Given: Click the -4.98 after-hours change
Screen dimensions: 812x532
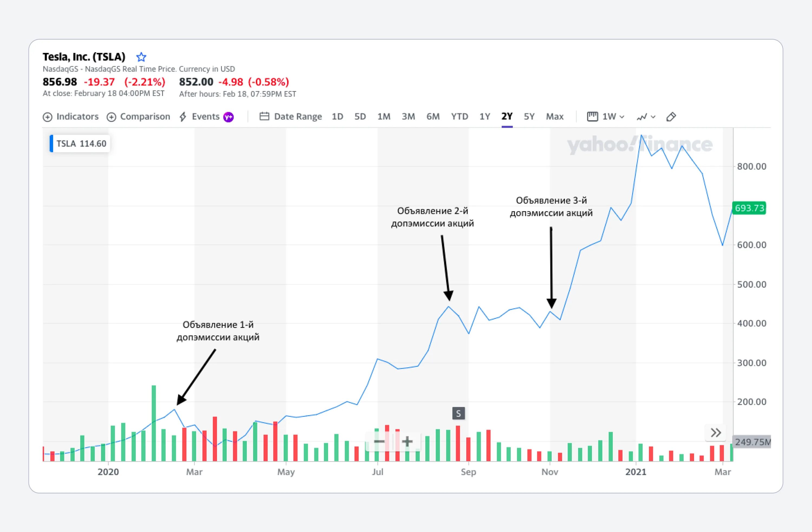Looking at the screenshot, I should point(231,82).
